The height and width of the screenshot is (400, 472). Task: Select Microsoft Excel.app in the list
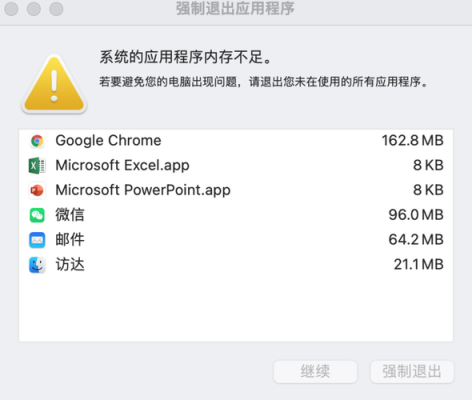click(x=122, y=166)
